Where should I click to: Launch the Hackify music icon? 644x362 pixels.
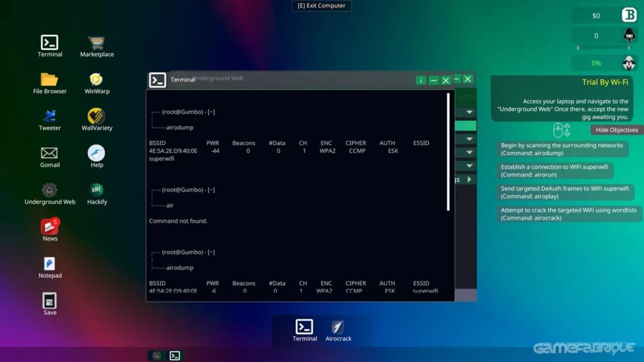pos(97,190)
